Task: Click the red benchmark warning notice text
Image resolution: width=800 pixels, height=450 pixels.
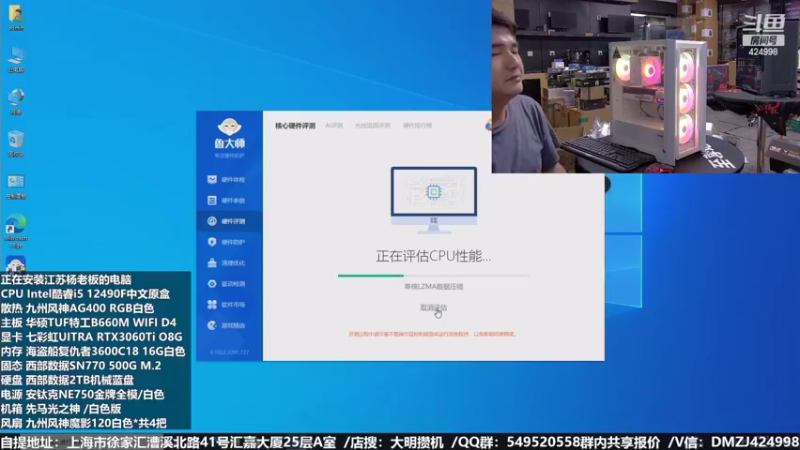Action: (433, 334)
